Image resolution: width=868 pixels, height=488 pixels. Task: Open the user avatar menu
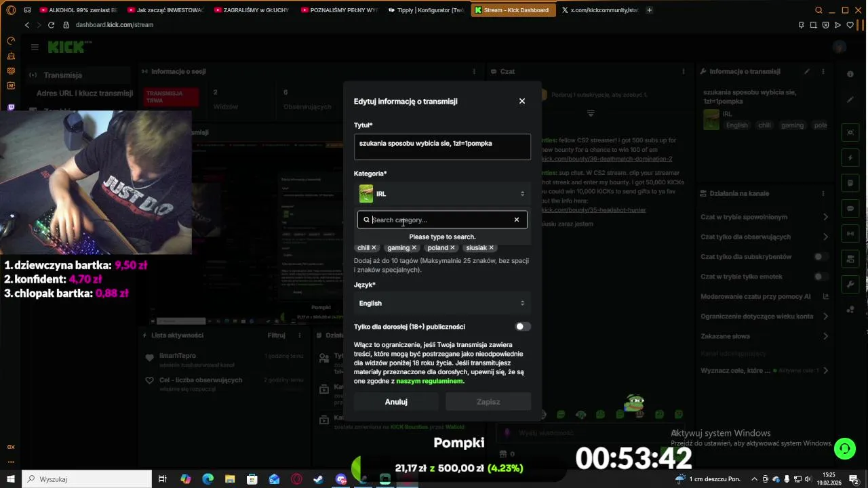point(840,47)
